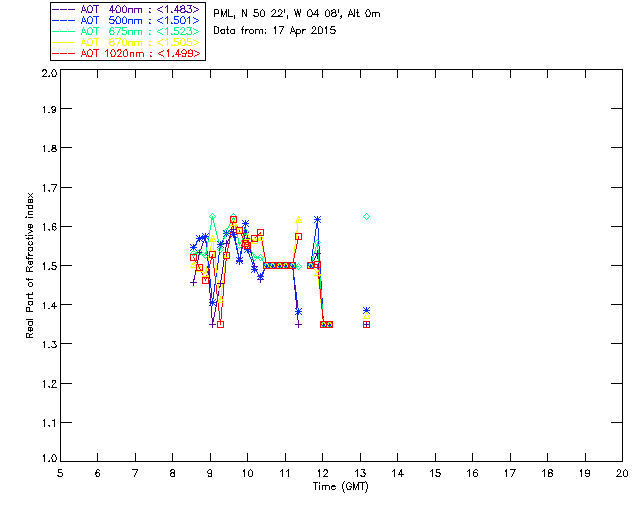Click the y-axis tick label 1.6
Viewport: 640px width, 512px height.
coord(49,227)
